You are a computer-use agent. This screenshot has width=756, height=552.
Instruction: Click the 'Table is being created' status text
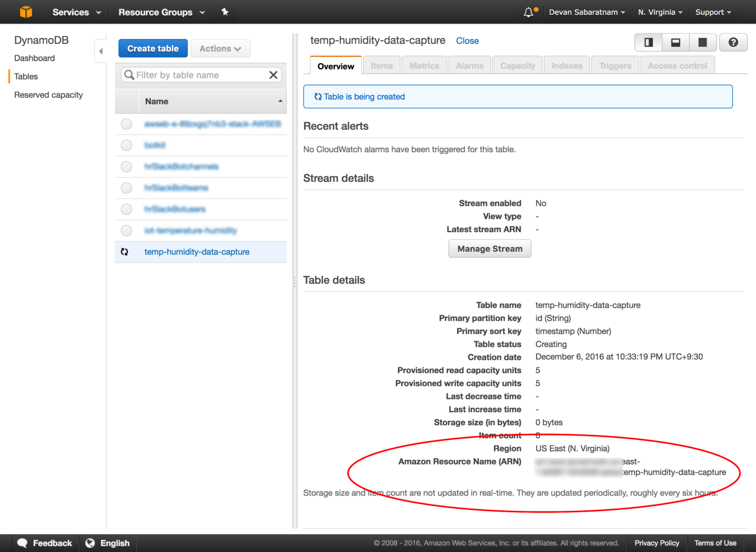click(364, 97)
